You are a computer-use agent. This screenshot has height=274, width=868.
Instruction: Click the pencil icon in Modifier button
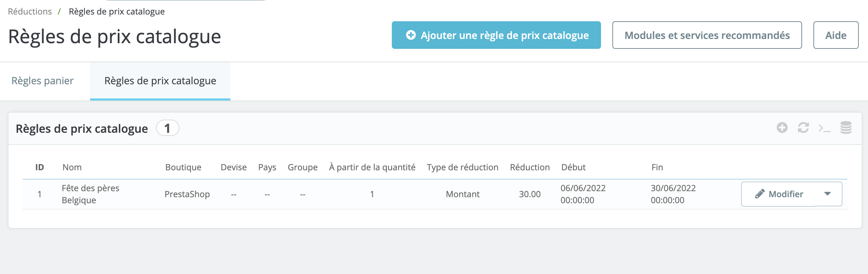pos(759,194)
